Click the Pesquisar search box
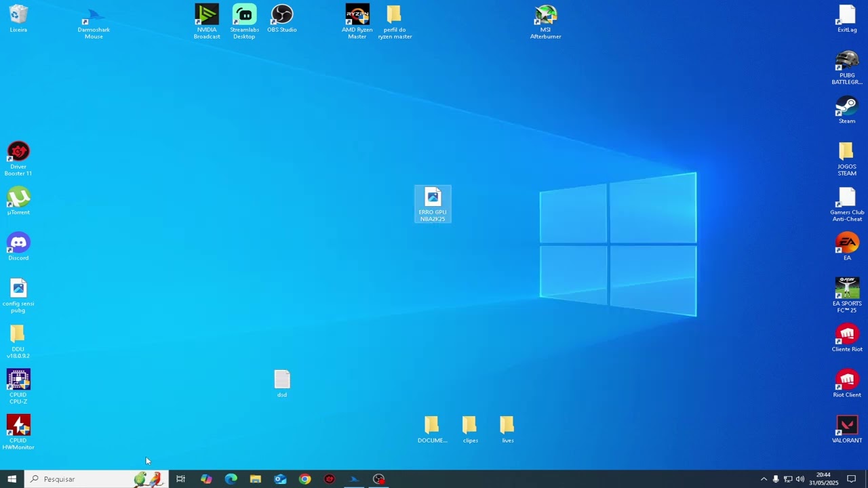Image resolution: width=868 pixels, height=488 pixels. pyautogui.click(x=96, y=479)
